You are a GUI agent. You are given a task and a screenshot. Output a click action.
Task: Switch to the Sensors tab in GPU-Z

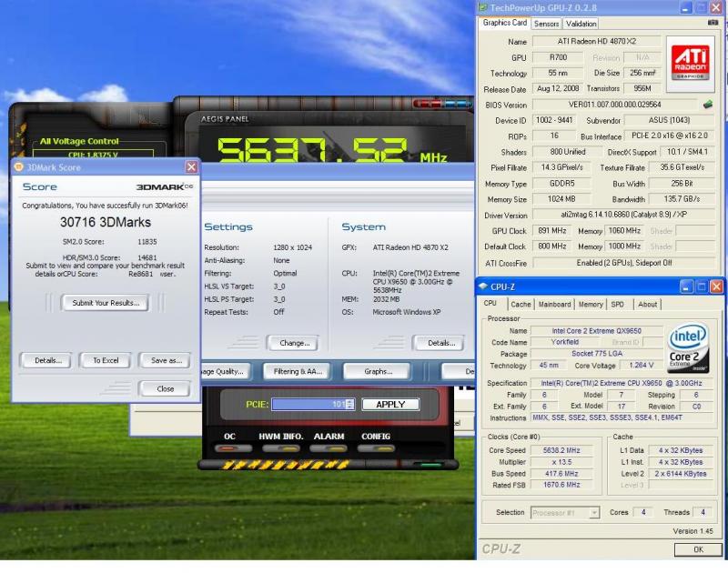point(546,24)
